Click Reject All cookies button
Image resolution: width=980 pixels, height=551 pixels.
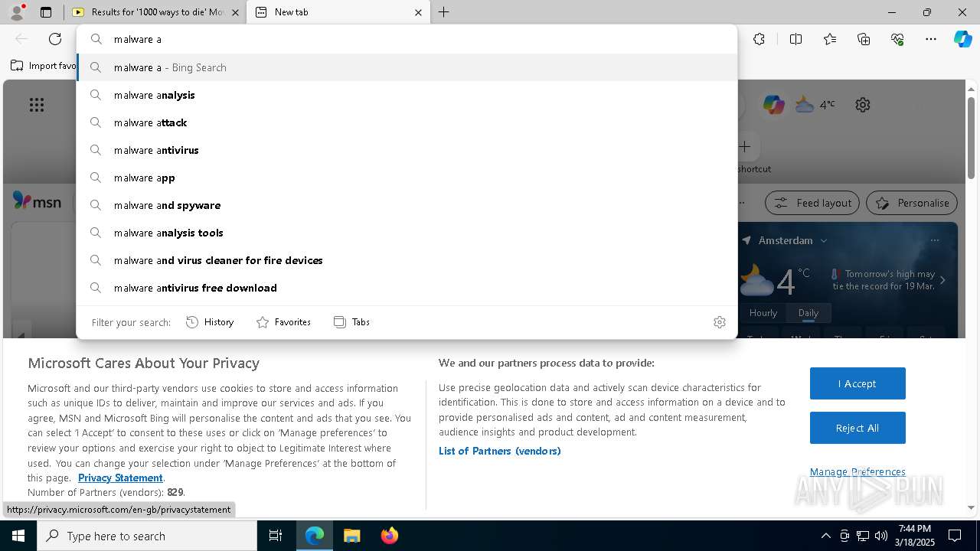coord(857,428)
